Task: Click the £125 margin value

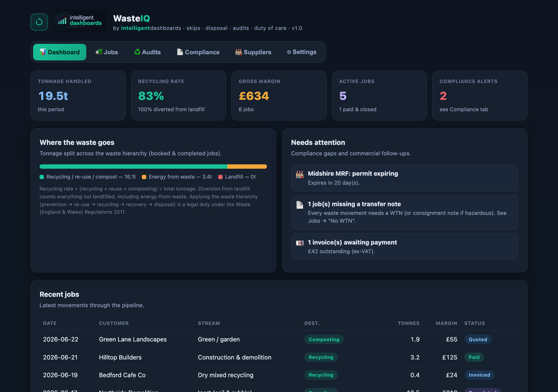Action: [x=450, y=357]
